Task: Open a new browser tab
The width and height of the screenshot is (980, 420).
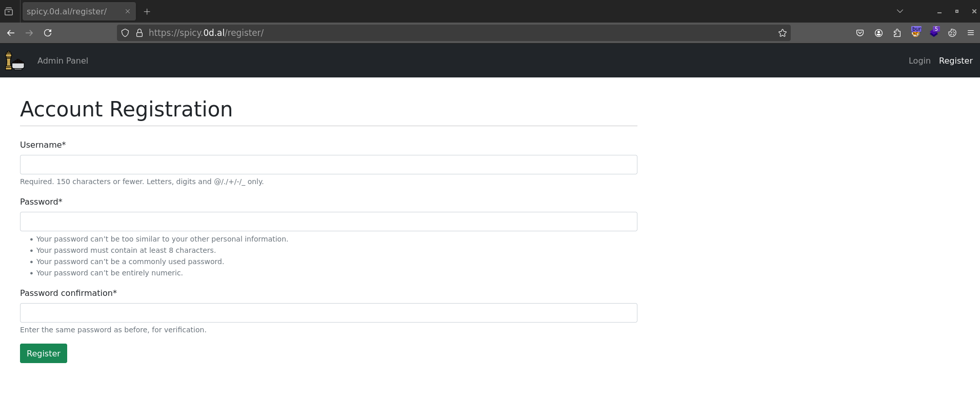Action: point(147,11)
